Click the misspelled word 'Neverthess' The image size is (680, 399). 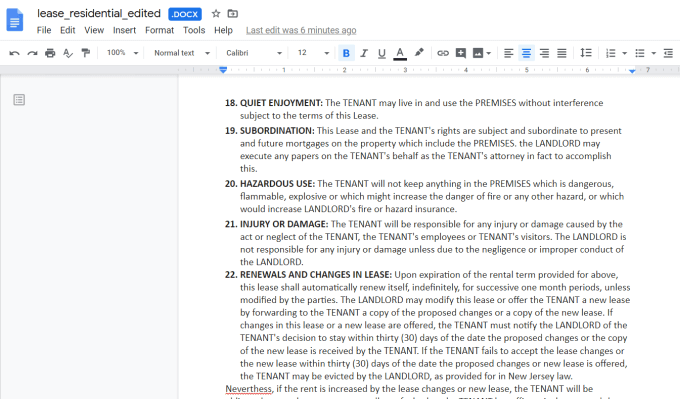[x=248, y=389]
